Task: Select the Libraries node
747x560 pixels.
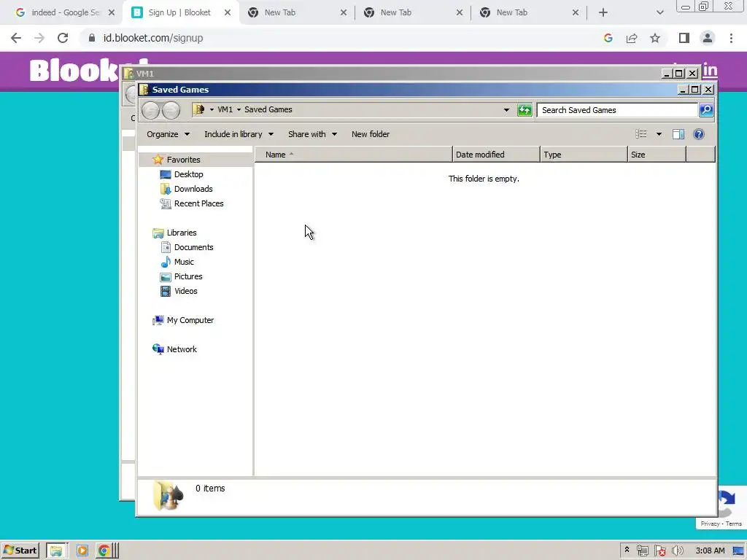Action: [x=182, y=233]
